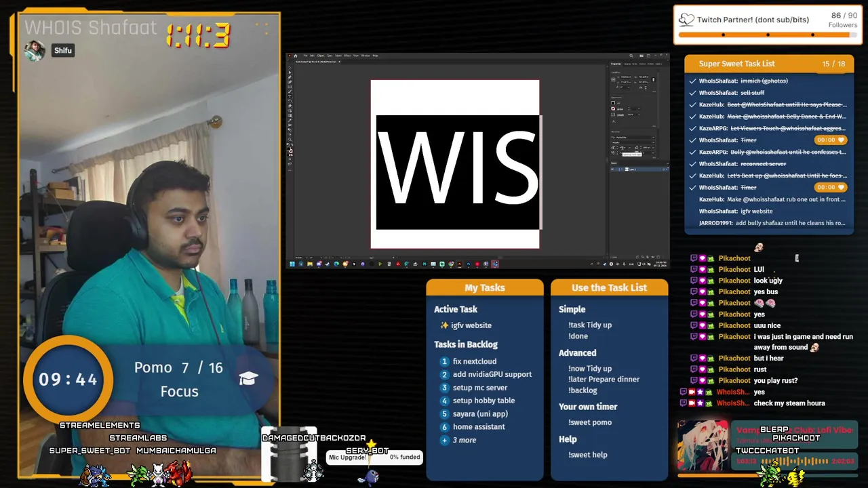Select the Type tool
868x488 pixels.
[x=290, y=96]
